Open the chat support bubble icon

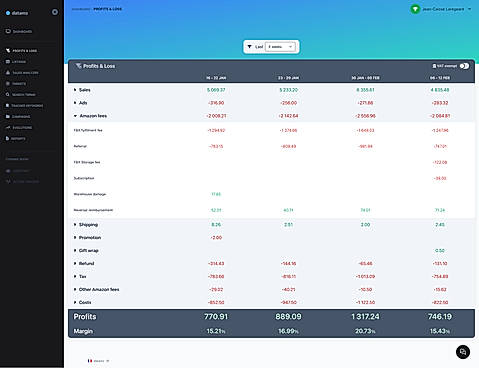pos(463,352)
